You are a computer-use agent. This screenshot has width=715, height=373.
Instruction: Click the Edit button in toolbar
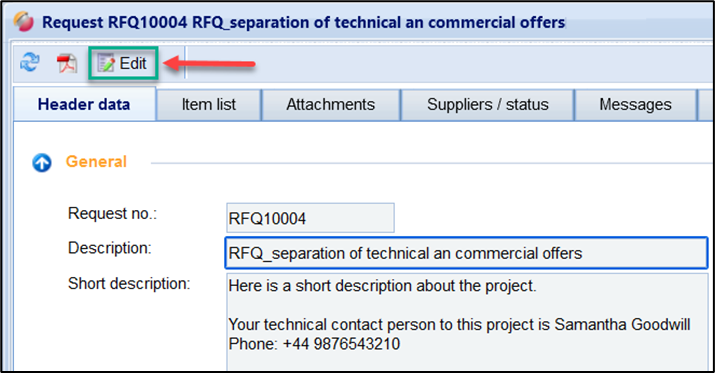(123, 63)
